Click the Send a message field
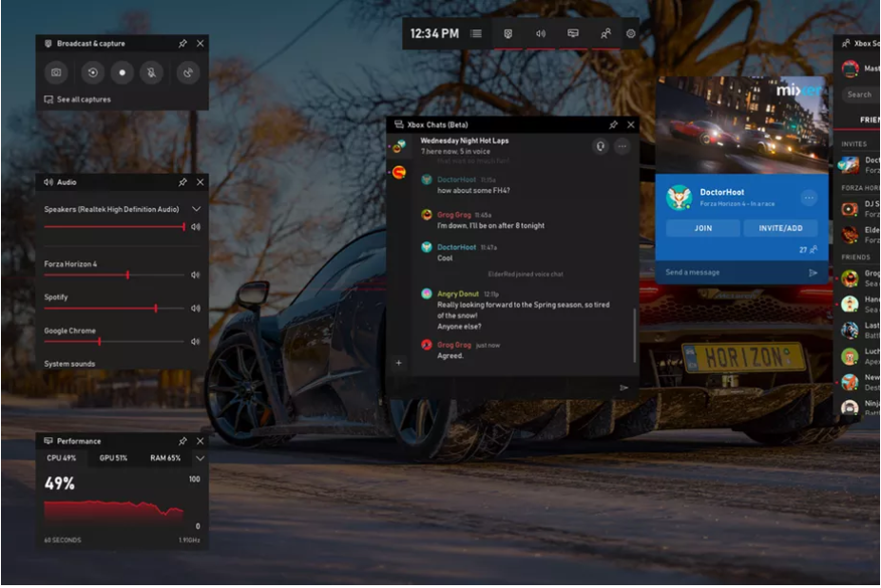The height and width of the screenshot is (588, 881). click(727, 273)
